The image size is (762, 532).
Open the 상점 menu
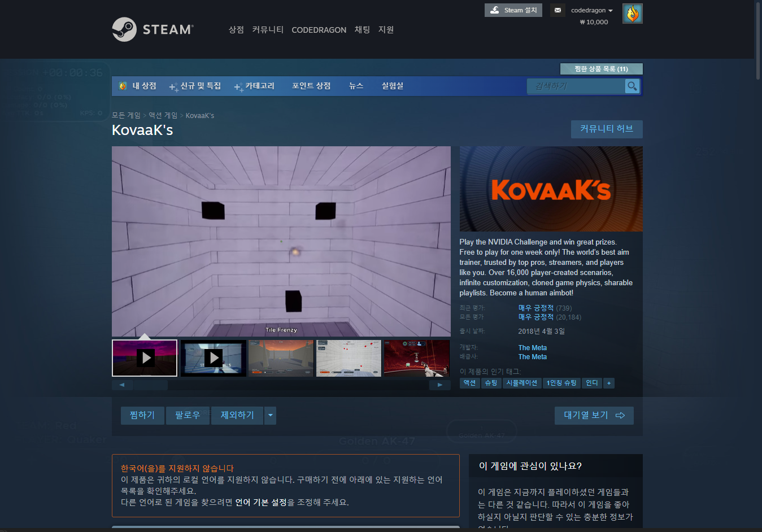click(x=236, y=29)
